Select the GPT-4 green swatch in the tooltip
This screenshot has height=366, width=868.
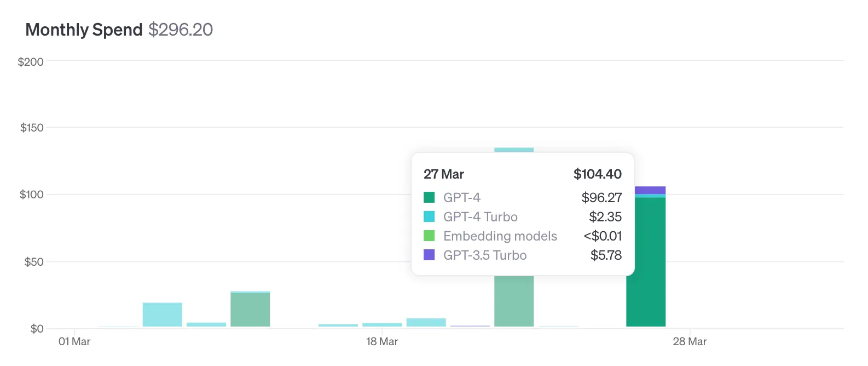click(429, 197)
